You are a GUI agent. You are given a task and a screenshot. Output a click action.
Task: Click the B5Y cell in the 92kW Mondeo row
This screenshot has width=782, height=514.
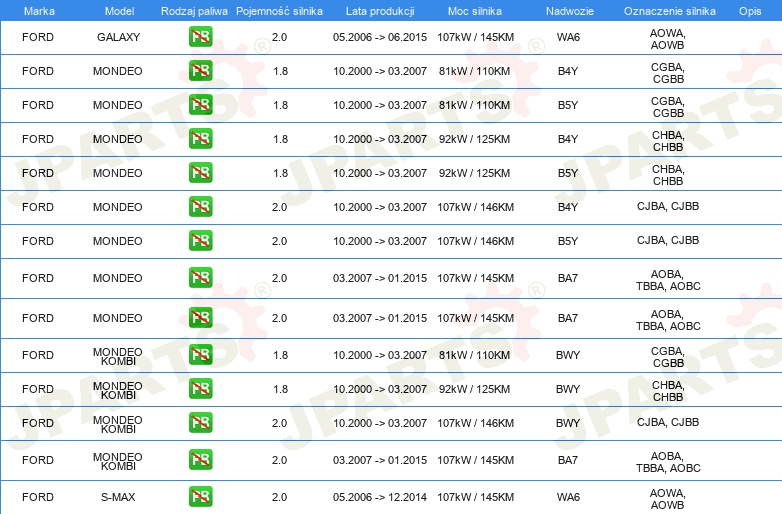[568, 172]
